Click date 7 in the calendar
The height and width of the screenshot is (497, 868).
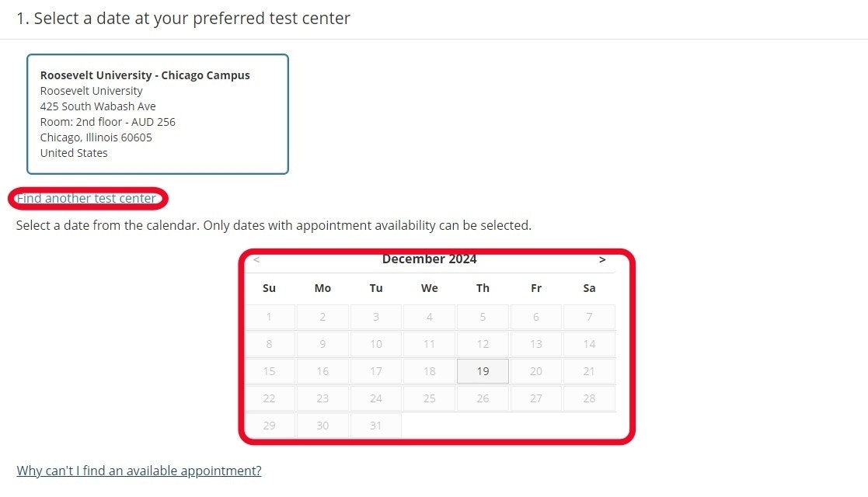(589, 317)
